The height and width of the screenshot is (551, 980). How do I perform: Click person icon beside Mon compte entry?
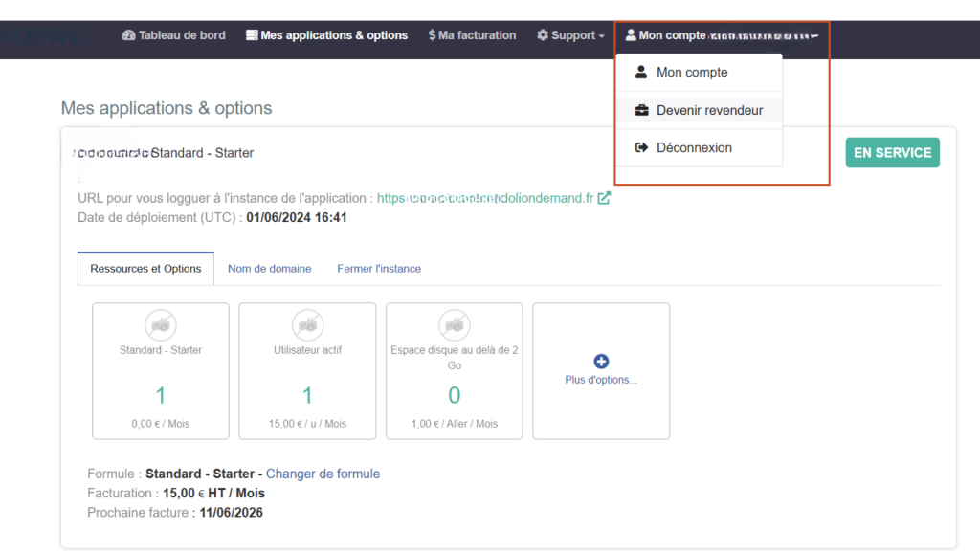click(x=641, y=73)
